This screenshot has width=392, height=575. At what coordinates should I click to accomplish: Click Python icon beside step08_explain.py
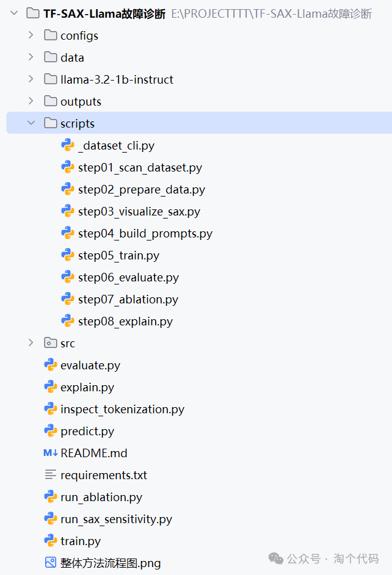pos(68,321)
